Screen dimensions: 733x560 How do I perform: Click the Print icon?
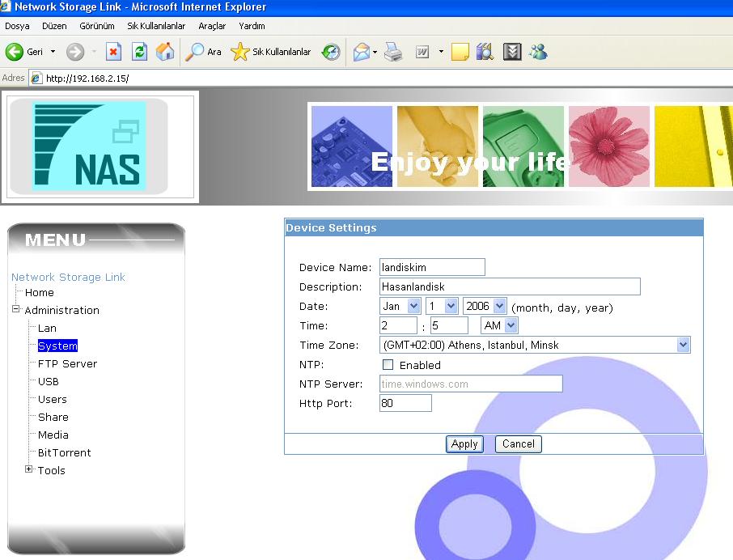392,52
